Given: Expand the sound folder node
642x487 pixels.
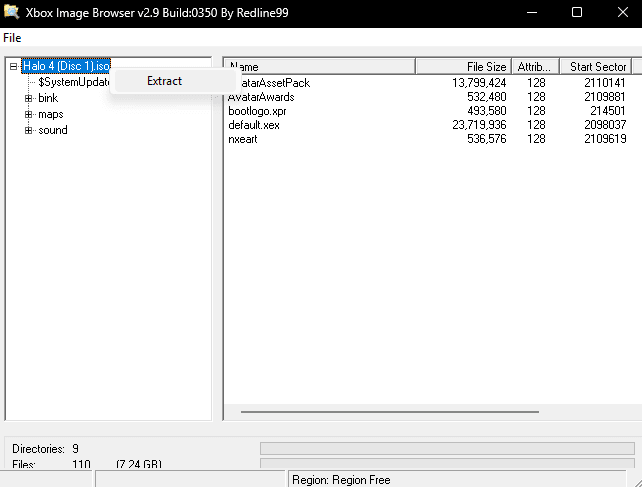Looking at the screenshot, I should coord(29,130).
